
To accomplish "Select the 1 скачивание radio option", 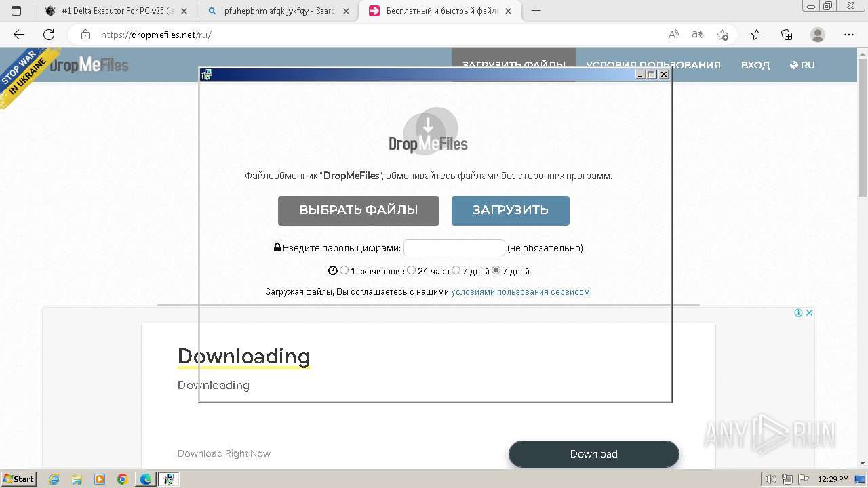I will [x=344, y=270].
